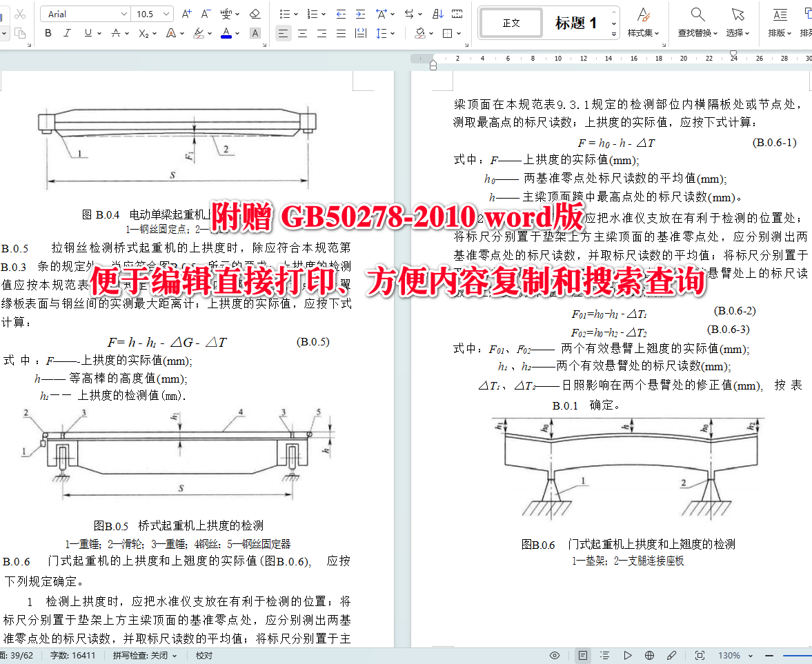This screenshot has width=812, height=664.
Task: Open the font color picker
Action: 226,32
